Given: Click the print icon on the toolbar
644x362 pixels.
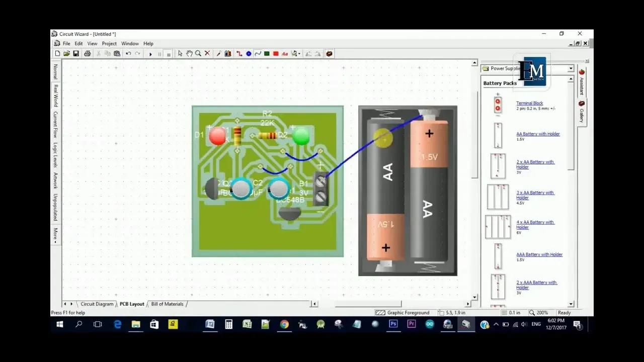Looking at the screenshot, I should pos(87,53).
